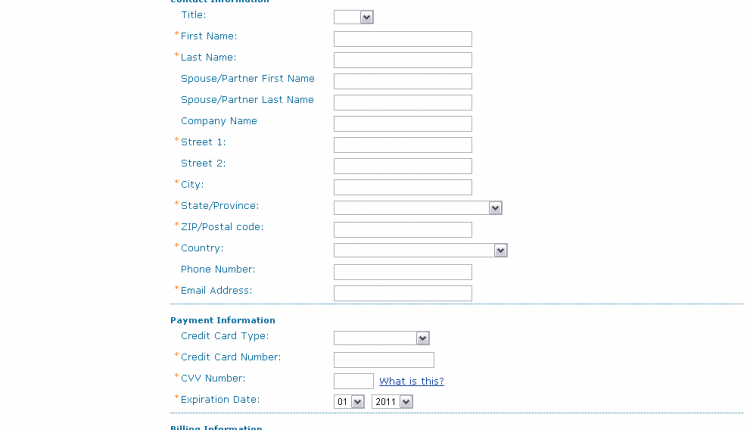The width and height of the screenshot is (750, 430).
Task: Focus the Spouse/Partner Last Name field
Action: coord(402,102)
